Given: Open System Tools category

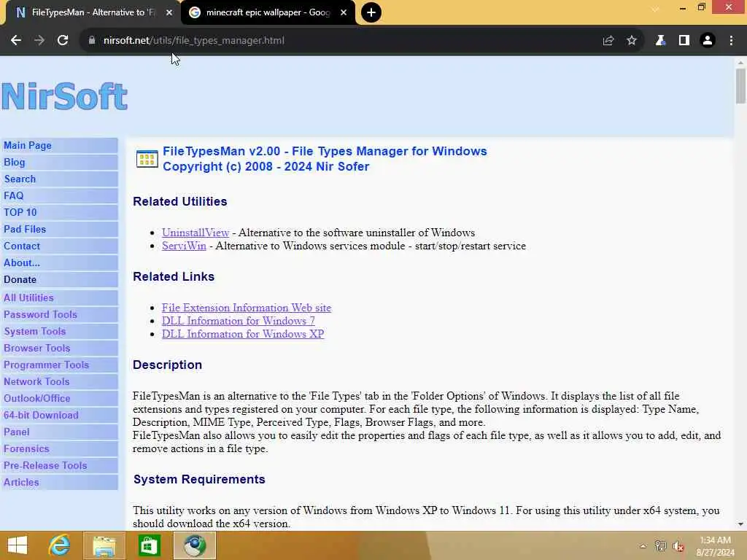Looking at the screenshot, I should pos(60,332).
